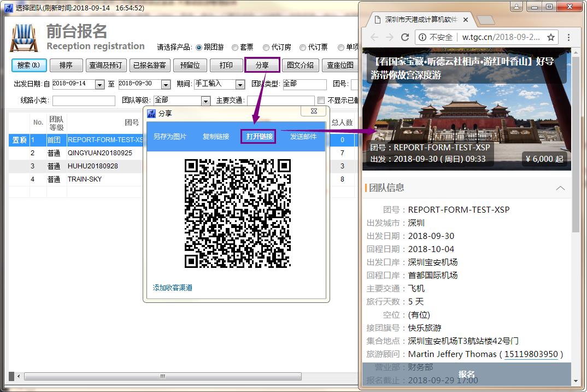Screen dimensions: 587x392
Task: Click the Forbidden City tour banner image
Action: (466, 109)
